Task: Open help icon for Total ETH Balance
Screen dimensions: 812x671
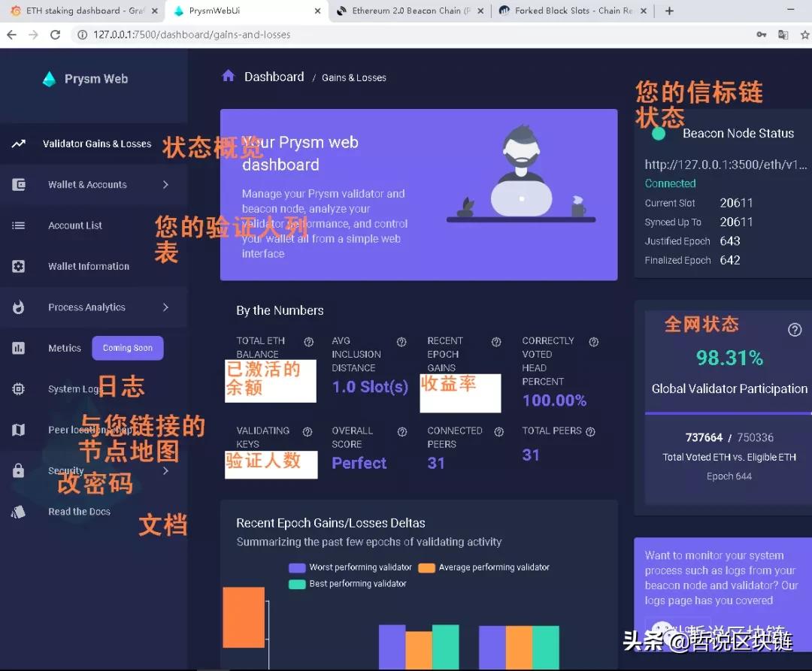Action: (309, 341)
